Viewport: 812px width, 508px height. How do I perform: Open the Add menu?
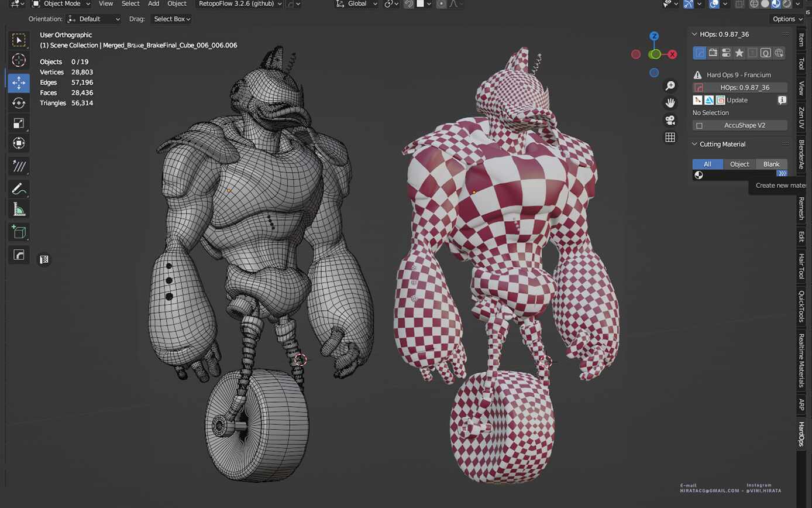(153, 4)
